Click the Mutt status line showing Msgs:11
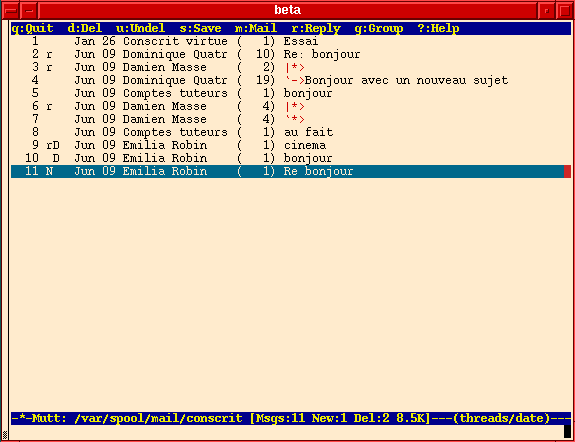 pos(291,419)
